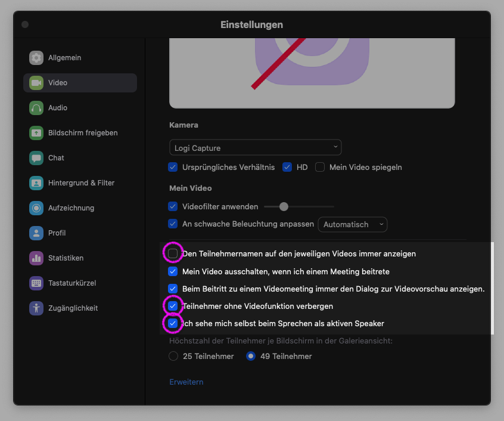This screenshot has width=504, height=421.
Task: Click the Erweitern link
Action: pos(186,382)
